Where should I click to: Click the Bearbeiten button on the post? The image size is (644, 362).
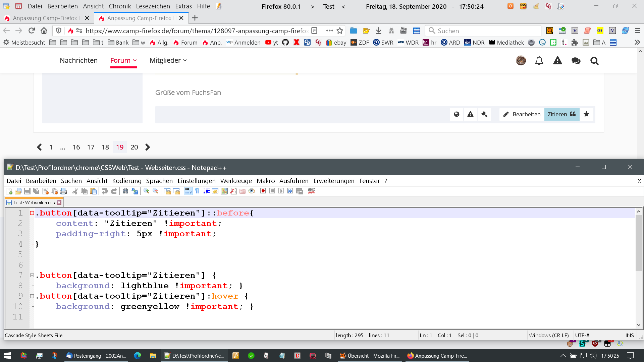(x=522, y=114)
